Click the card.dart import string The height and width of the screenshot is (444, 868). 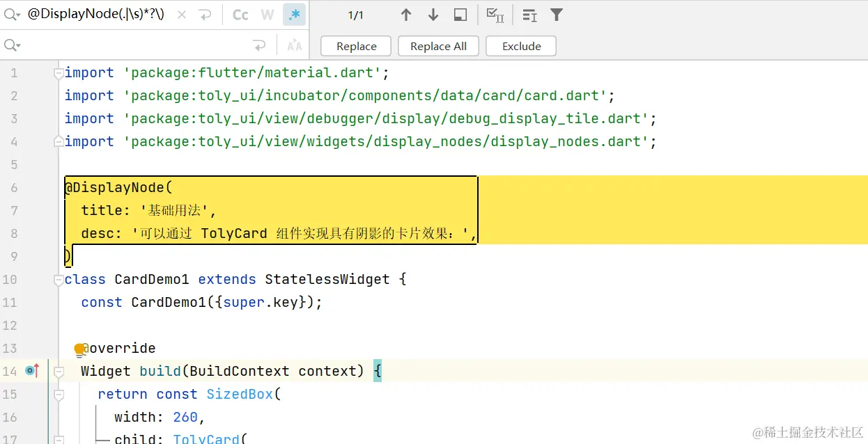pos(365,96)
